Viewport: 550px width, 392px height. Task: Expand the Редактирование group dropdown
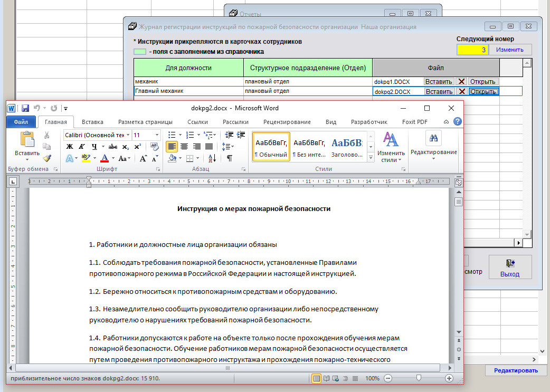tap(433, 152)
